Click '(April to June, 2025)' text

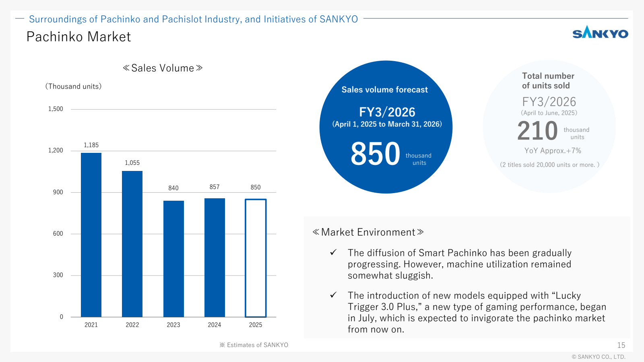pos(549,113)
